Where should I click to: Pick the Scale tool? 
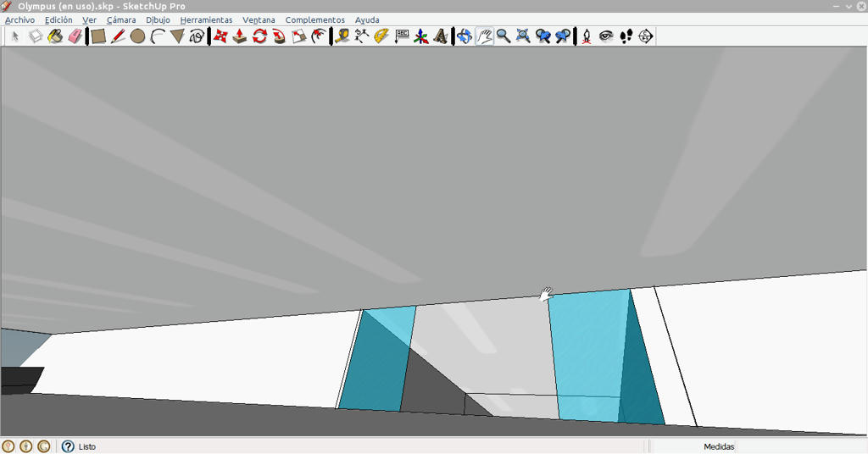coord(299,36)
